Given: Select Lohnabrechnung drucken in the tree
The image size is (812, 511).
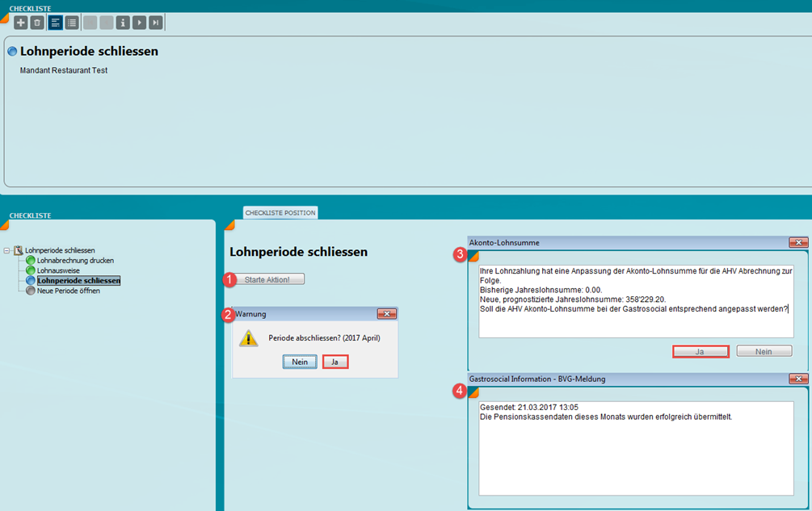Looking at the screenshot, I should pos(75,261).
